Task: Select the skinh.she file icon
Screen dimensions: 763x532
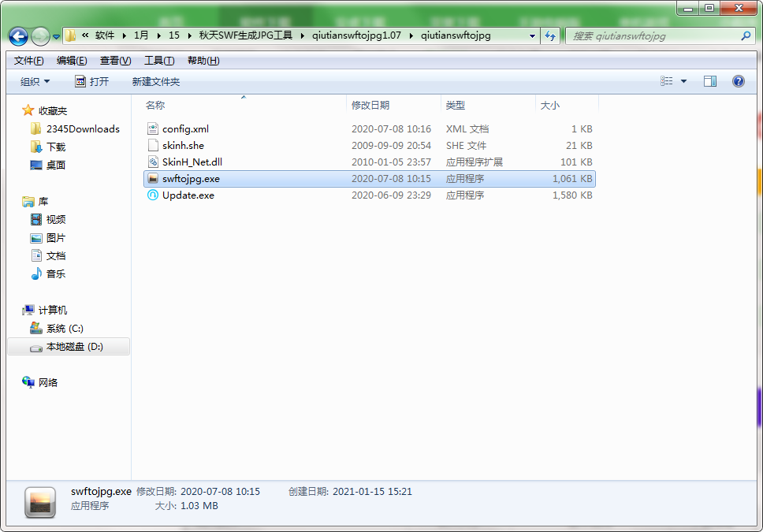Action: 153,145
